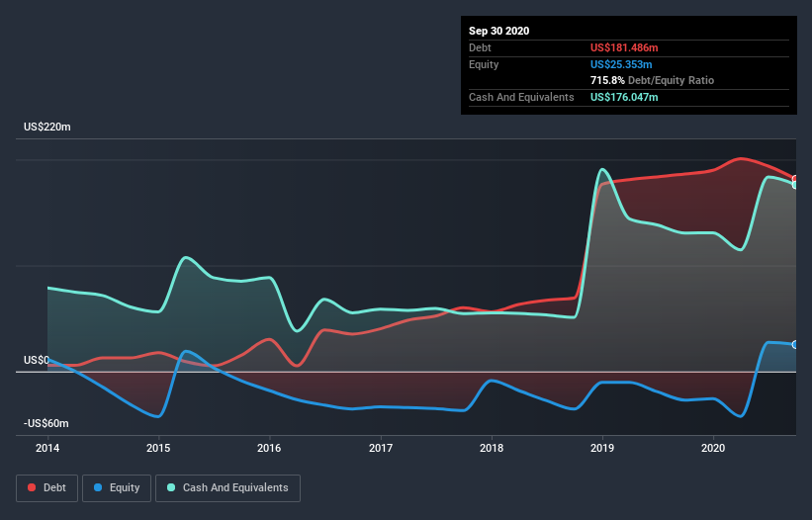Toggle the Debt legend button

click(x=46, y=488)
